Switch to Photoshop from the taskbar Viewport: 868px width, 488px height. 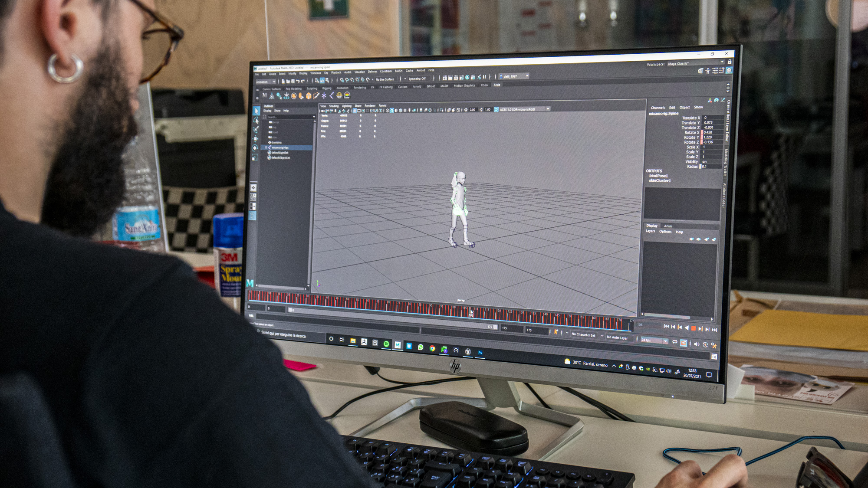pyautogui.click(x=480, y=353)
